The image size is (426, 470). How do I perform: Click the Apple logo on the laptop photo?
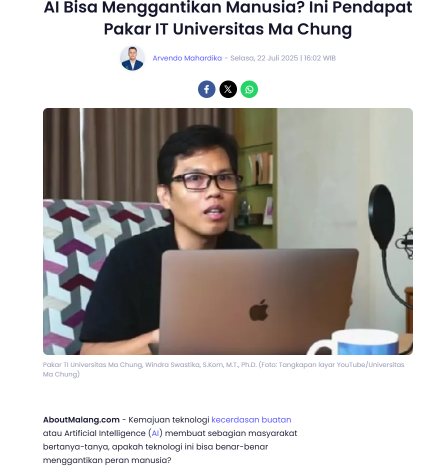(x=259, y=310)
